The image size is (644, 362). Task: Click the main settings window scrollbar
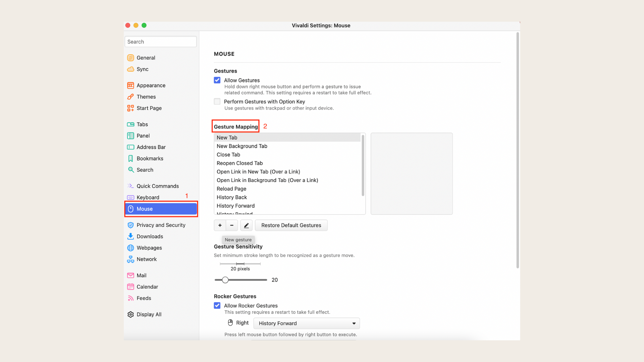[x=518, y=150]
